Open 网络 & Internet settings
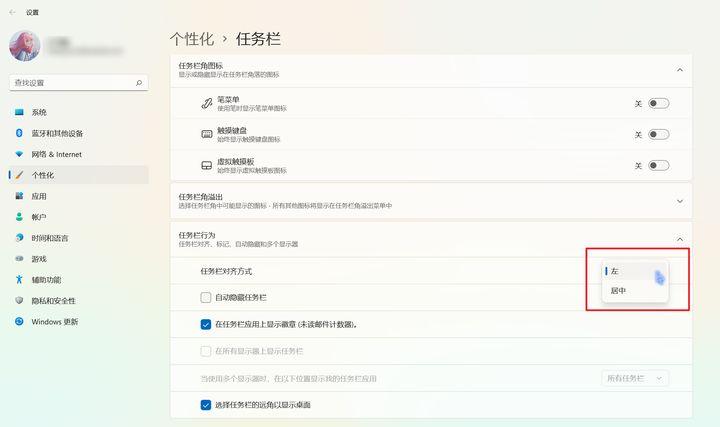Screen dimensions: 720x427 click(x=79, y=154)
